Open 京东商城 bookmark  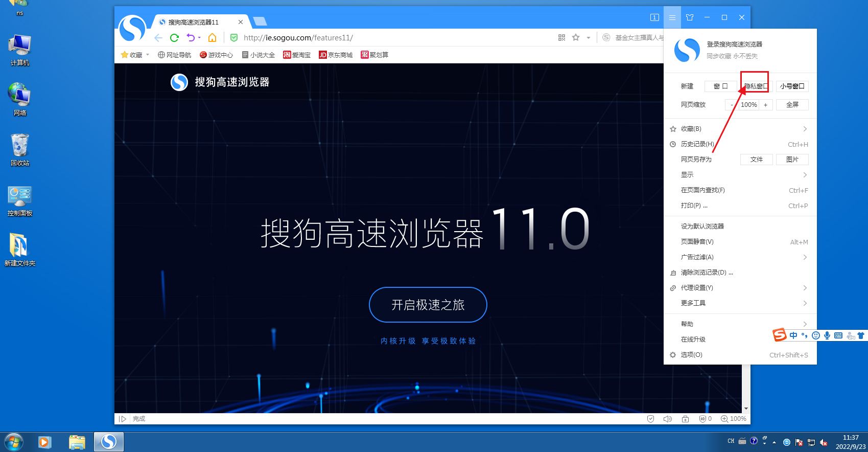pos(336,55)
